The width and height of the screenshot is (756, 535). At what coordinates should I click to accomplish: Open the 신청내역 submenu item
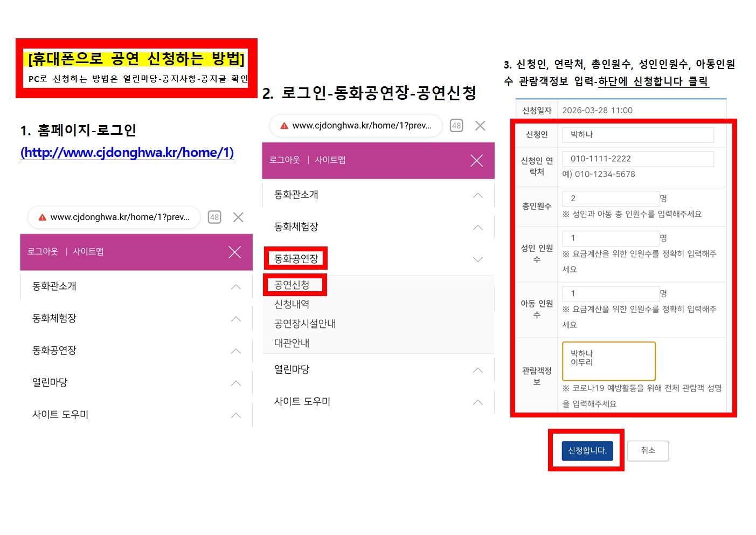[x=292, y=304]
